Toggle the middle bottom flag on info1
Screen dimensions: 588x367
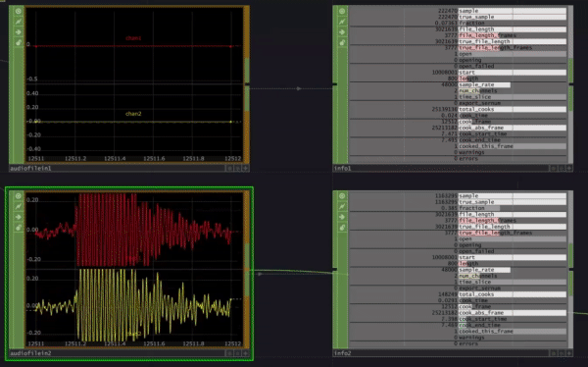pos(562,168)
